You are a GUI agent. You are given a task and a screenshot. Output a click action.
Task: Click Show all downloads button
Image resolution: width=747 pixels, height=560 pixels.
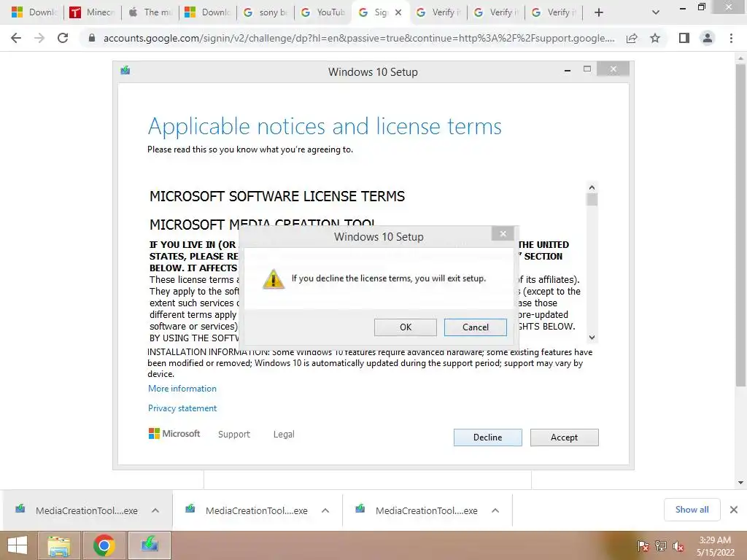tap(692, 510)
